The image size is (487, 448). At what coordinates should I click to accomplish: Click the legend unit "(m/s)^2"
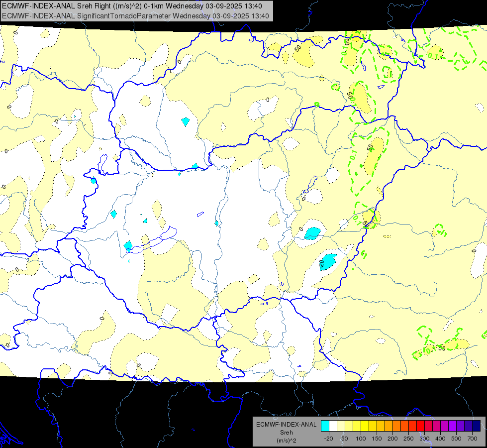(287, 441)
